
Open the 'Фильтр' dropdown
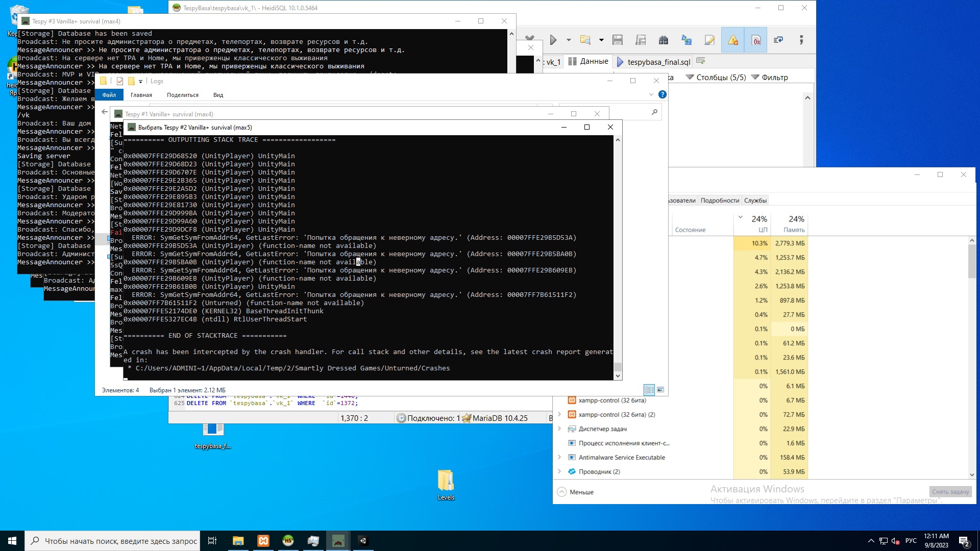point(774,77)
